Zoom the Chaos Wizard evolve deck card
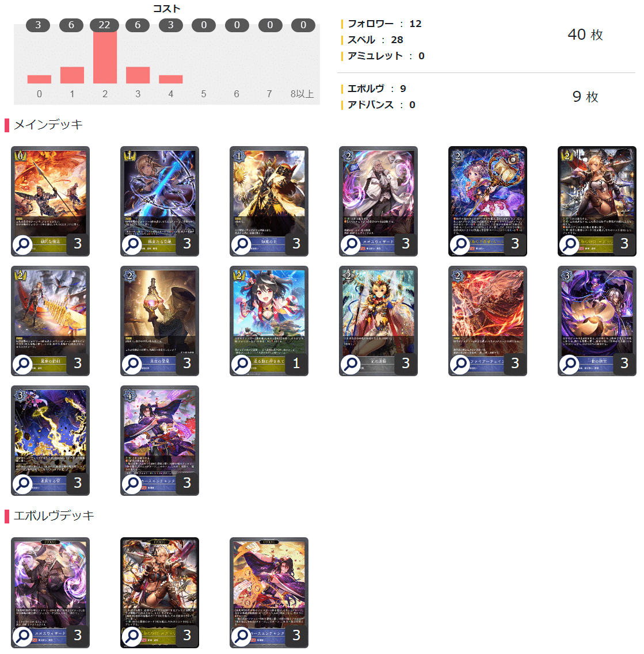The image size is (644, 654). pos(22,637)
